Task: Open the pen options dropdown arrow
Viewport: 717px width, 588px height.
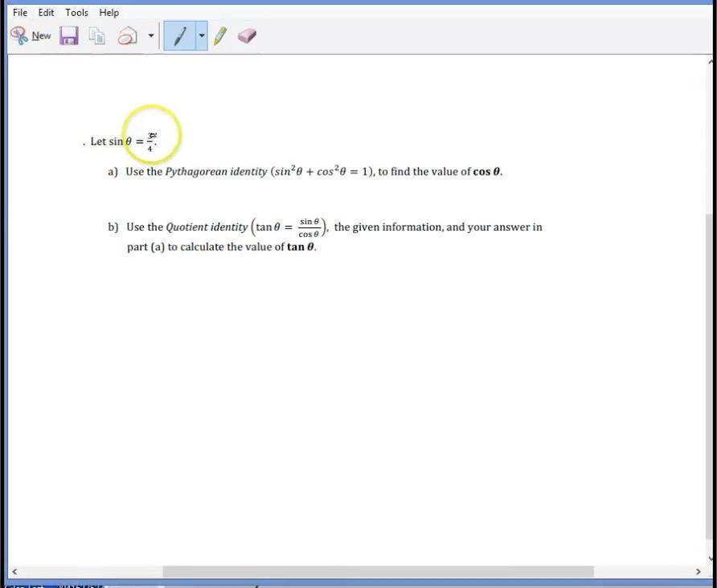Action: pyautogui.click(x=201, y=35)
